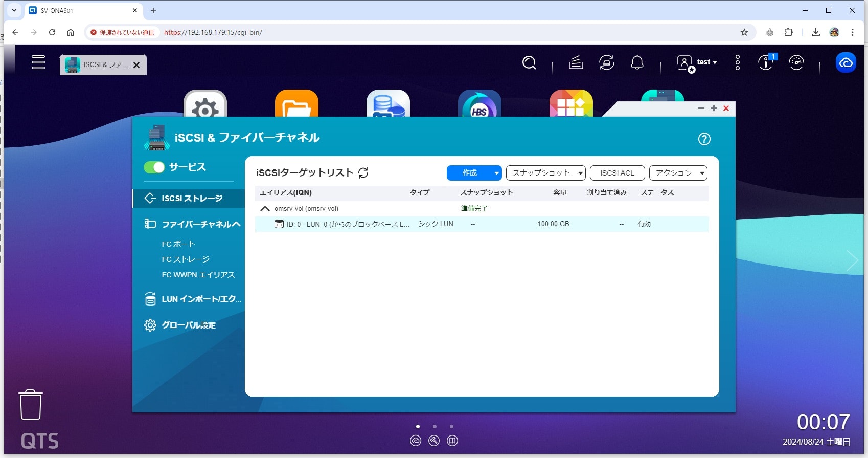Click the next desktop page arrow
The height and width of the screenshot is (458, 868).
pos(852,260)
